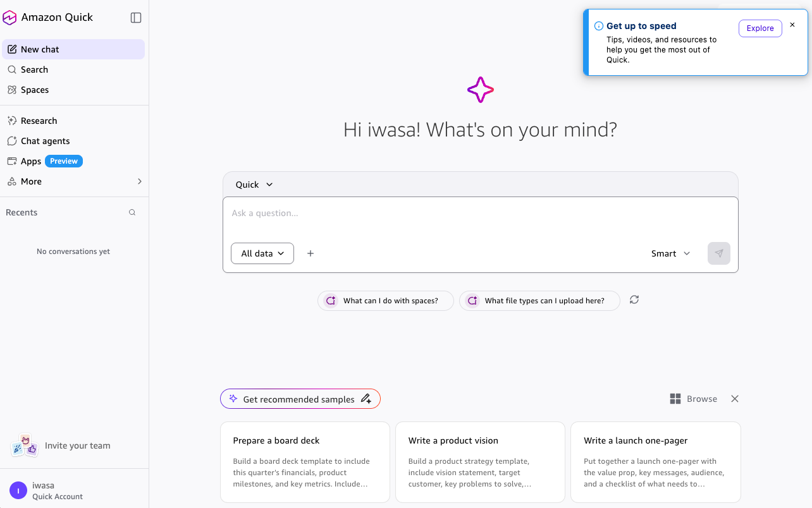This screenshot has width=812, height=508.
Task: Open the All data source dropdown
Action: (x=262, y=253)
